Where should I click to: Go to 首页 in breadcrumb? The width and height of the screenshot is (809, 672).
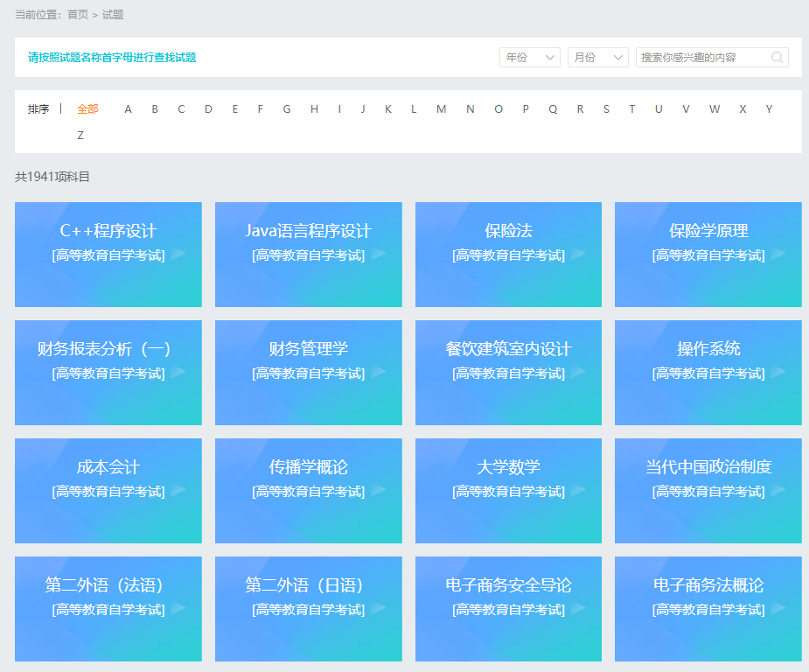(x=78, y=15)
